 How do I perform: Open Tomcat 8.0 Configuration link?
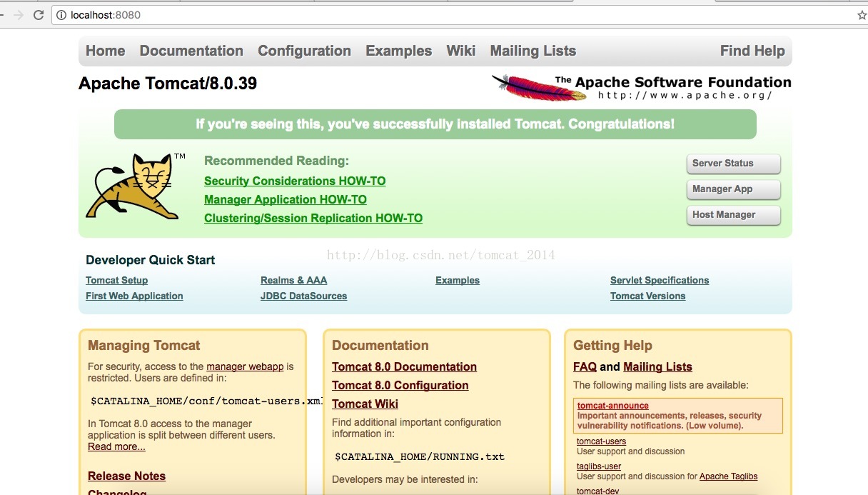(x=400, y=386)
